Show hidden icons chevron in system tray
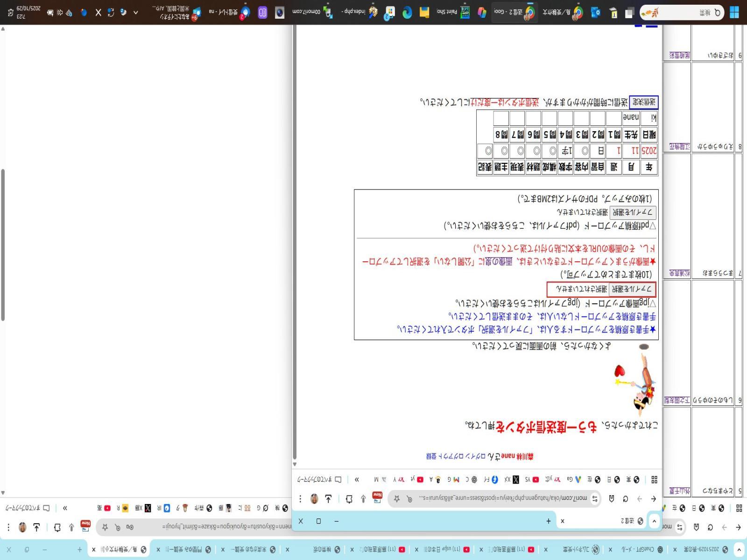The height and width of the screenshot is (560, 747). [135, 13]
